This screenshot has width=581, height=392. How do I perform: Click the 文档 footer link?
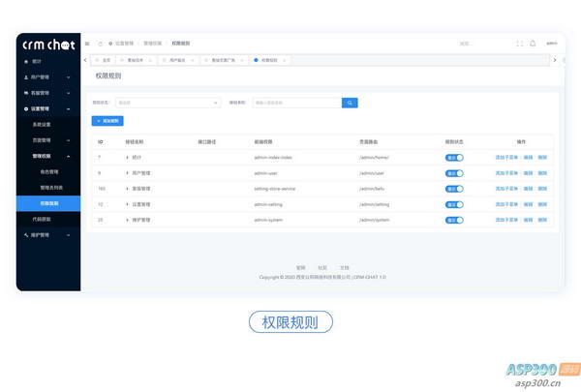pos(345,267)
